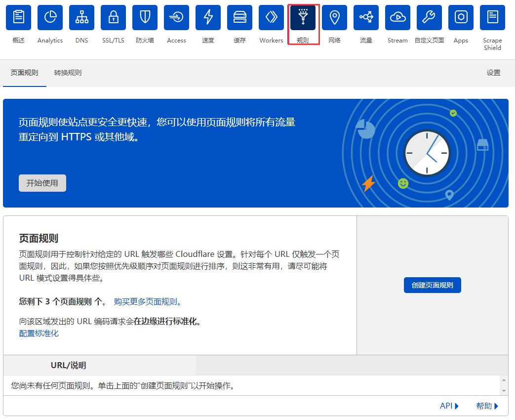Switch to the 转换规则 tab

coord(68,73)
